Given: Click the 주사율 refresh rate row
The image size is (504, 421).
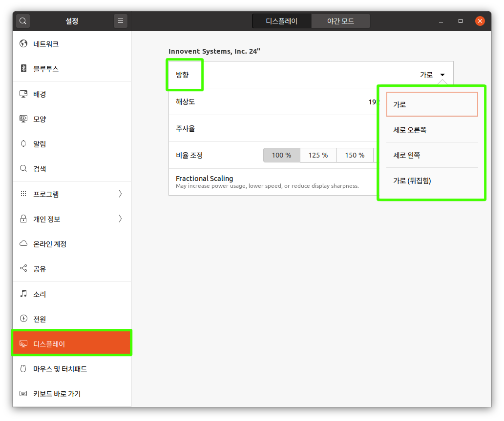Looking at the screenshot, I should [273, 128].
